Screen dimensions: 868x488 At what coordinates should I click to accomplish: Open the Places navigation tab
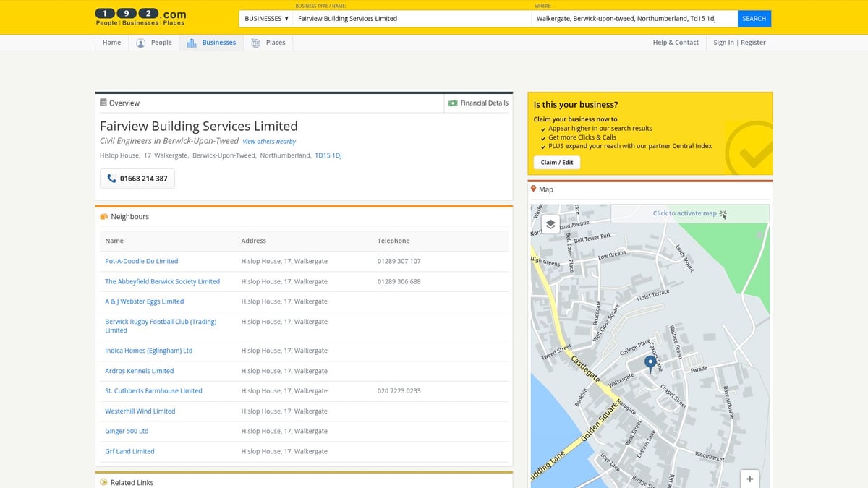[268, 43]
